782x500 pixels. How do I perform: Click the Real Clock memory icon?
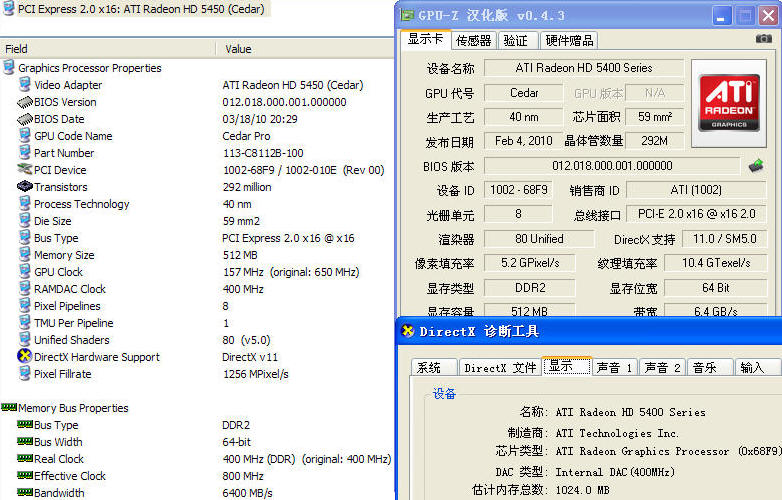click(x=25, y=459)
